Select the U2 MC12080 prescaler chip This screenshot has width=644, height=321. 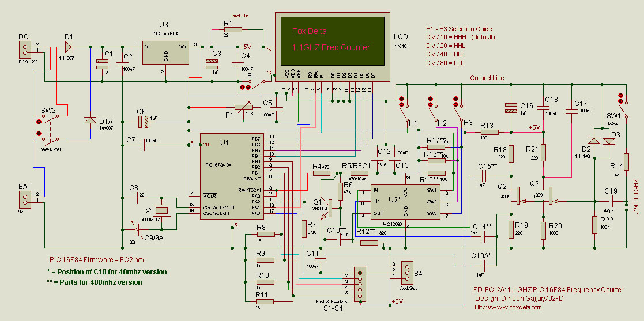(x=405, y=202)
